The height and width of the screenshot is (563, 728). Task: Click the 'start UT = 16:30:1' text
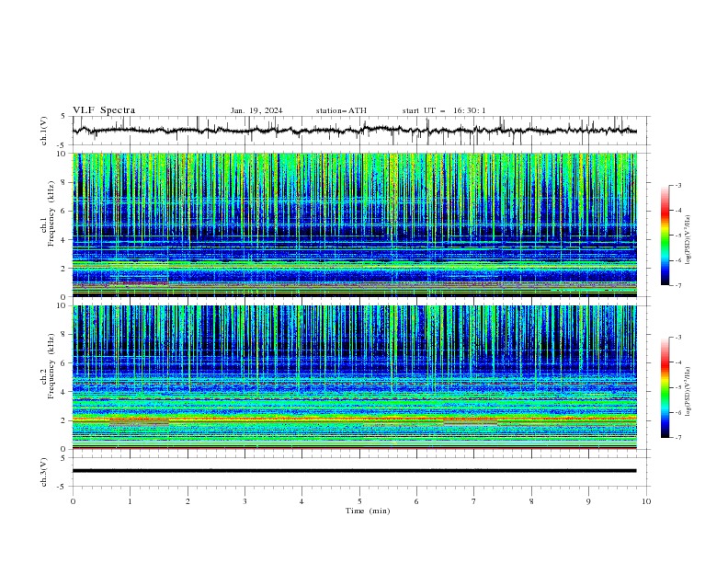pyautogui.click(x=444, y=110)
